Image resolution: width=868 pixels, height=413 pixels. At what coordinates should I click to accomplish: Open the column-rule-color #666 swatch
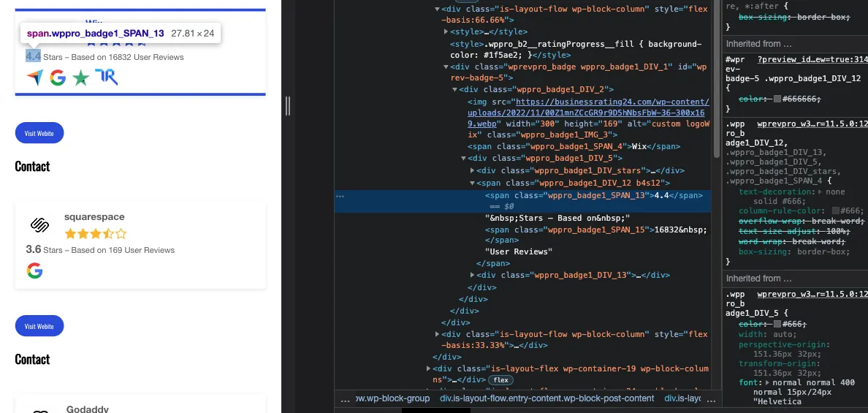(836, 211)
